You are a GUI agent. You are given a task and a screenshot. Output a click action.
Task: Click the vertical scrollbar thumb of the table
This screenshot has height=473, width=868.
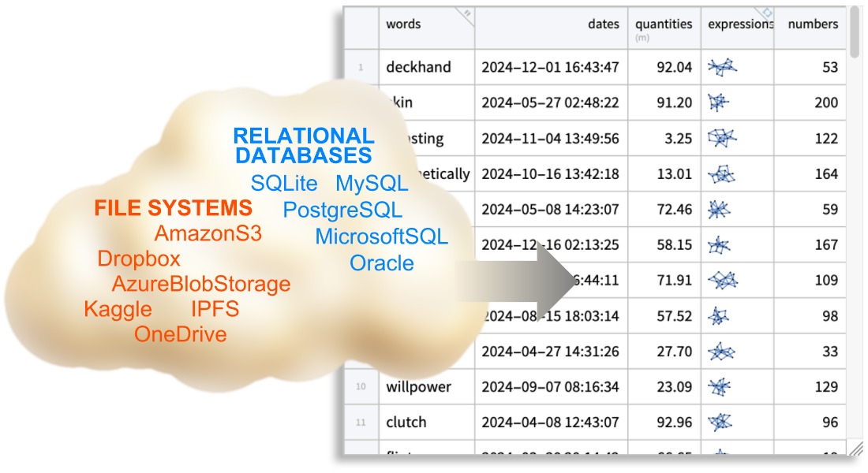coord(855,32)
